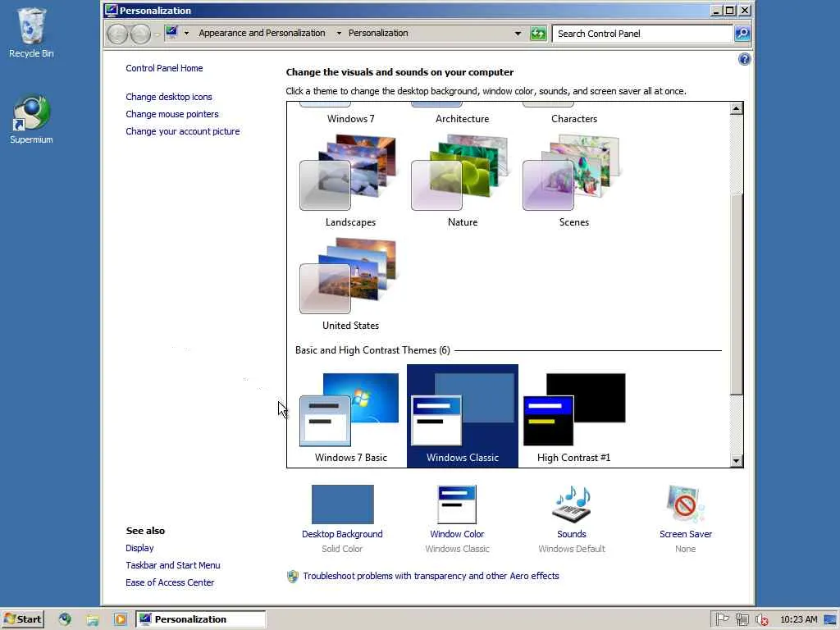This screenshot has width=840, height=630.
Task: Click the theme list scroll up arrow
Action: click(x=736, y=109)
